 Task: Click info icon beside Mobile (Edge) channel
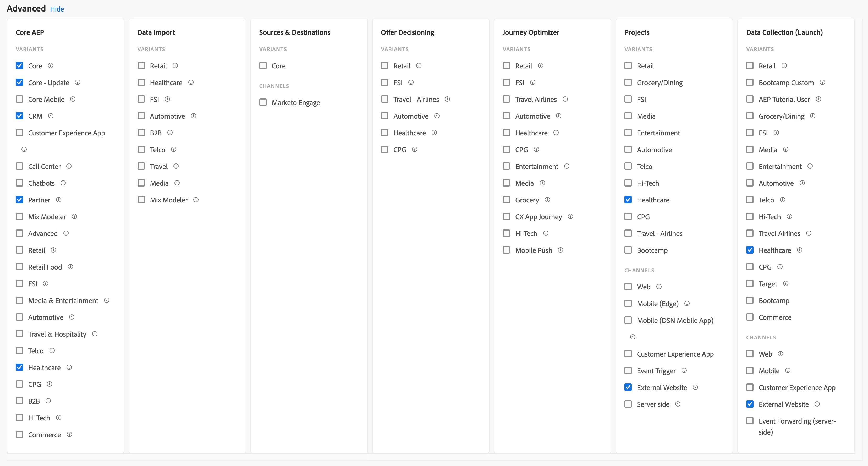tap(687, 303)
